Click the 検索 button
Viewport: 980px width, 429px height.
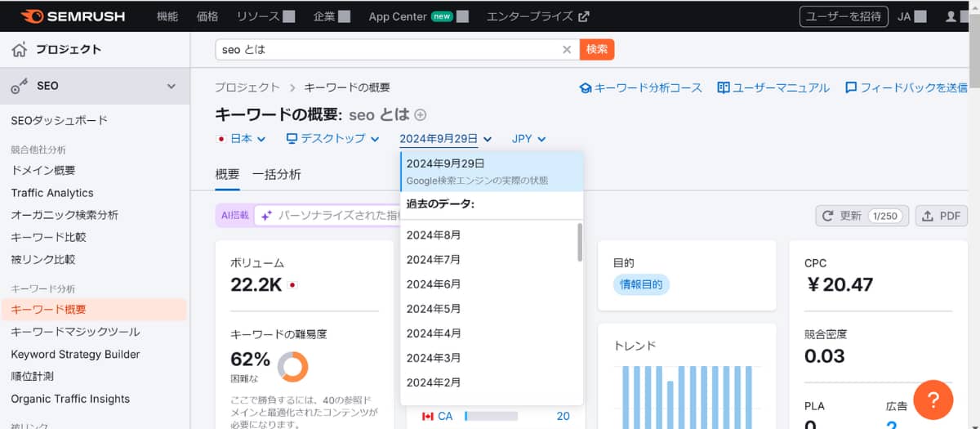597,50
